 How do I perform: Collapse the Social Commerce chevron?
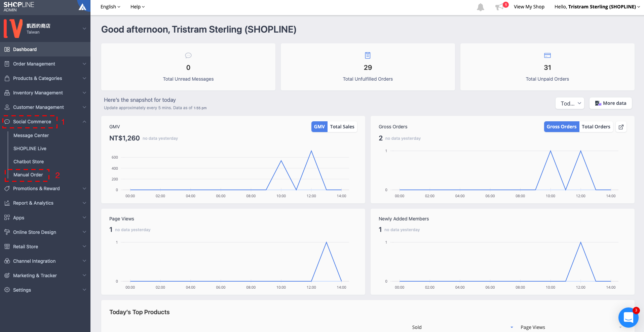(84, 122)
